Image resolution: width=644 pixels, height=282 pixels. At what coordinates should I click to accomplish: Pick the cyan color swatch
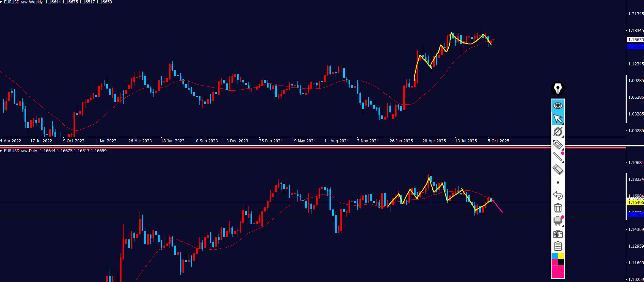[554, 256]
